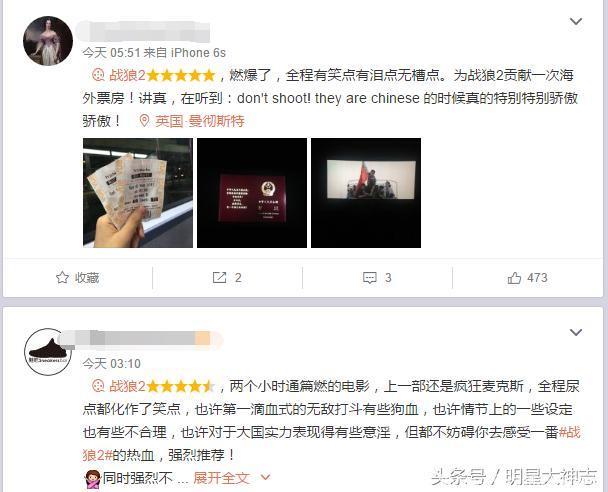Open the 英国·曼彻斯特 location link

coord(199,121)
